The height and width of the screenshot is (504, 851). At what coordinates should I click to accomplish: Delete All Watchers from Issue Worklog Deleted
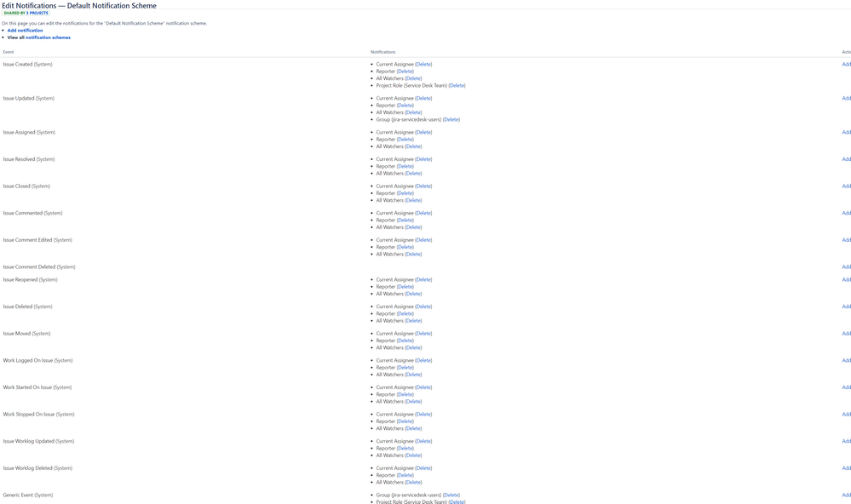tap(413, 483)
